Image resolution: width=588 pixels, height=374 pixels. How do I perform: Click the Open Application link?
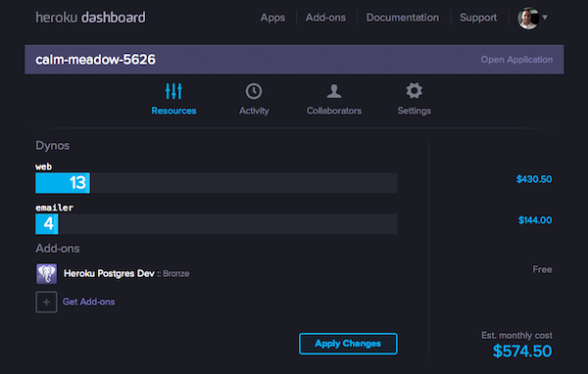[516, 60]
